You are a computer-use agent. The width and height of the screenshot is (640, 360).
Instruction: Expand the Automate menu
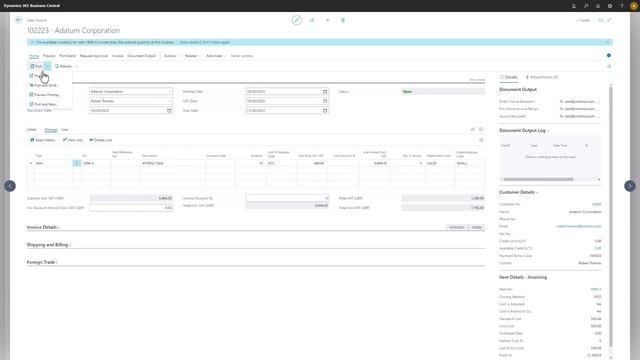point(215,56)
